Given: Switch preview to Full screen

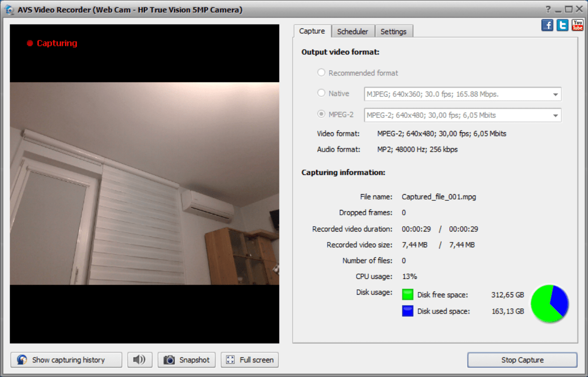Looking at the screenshot, I should point(250,360).
